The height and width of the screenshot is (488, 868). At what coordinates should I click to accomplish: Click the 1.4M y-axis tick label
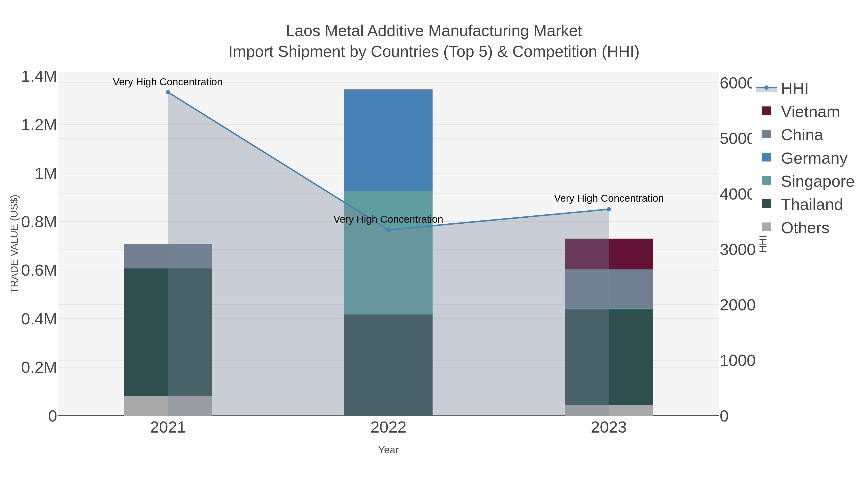[39, 76]
